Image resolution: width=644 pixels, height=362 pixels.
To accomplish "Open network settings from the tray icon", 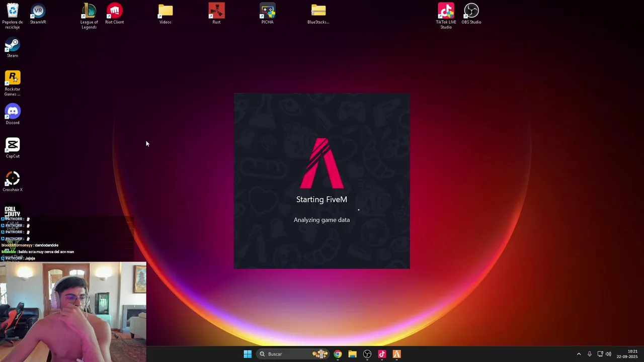I will [x=600, y=354].
